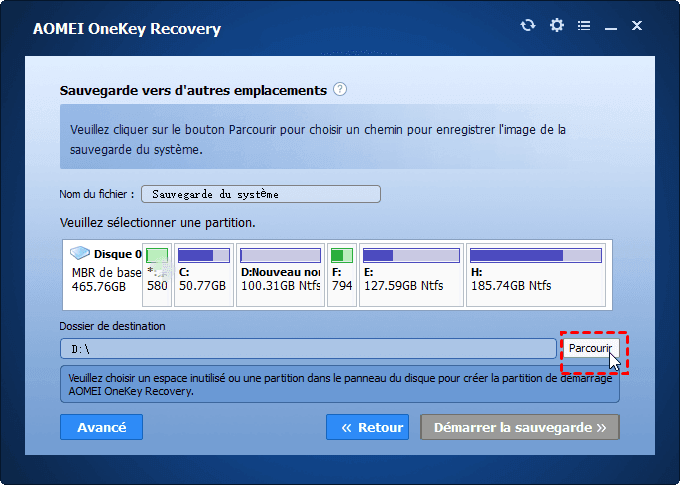
Task: Open the Avancé options
Action: point(101,427)
